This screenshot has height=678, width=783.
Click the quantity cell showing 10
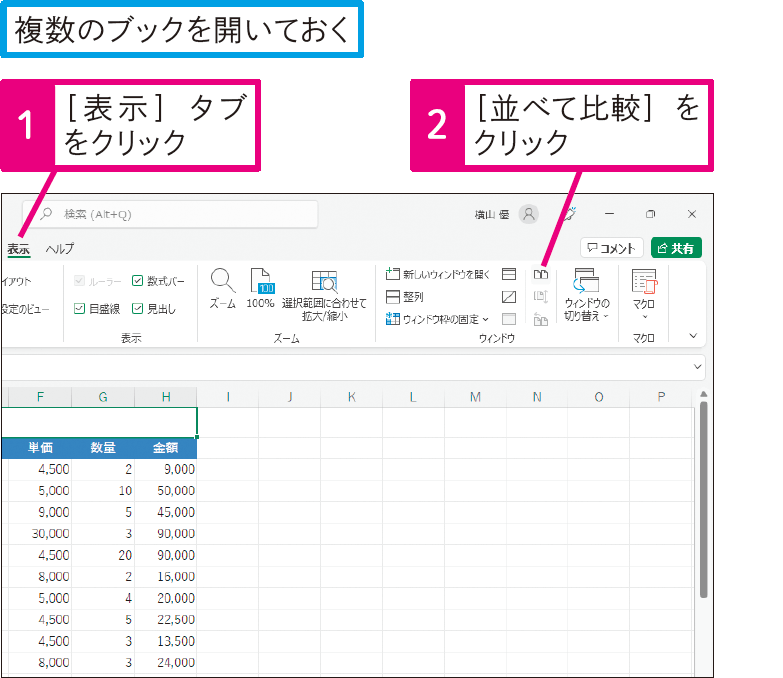coord(103,491)
